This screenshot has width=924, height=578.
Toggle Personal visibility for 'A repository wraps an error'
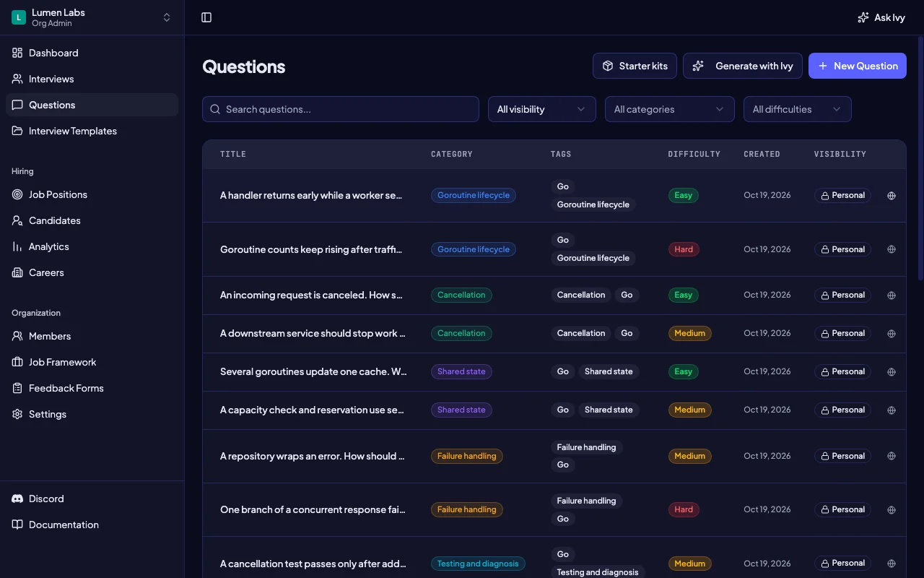point(842,456)
